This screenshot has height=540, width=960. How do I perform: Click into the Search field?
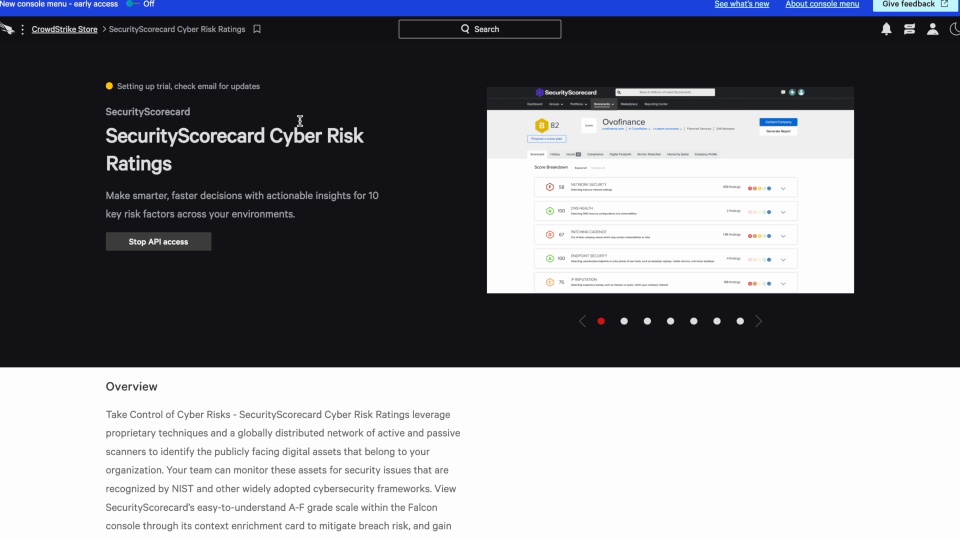(479, 29)
